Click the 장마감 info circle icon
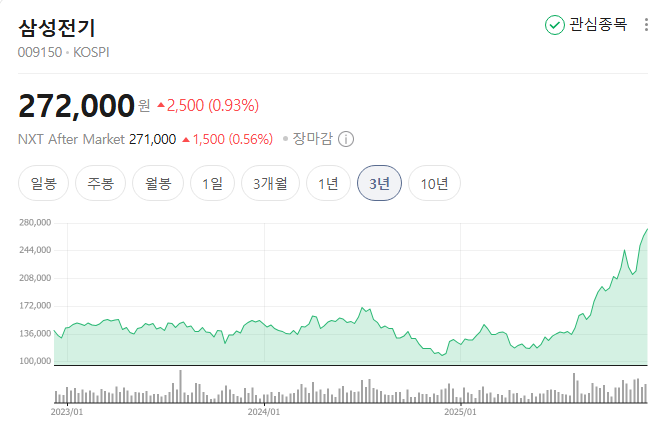The width and height of the screenshot is (658, 425). coord(347,140)
